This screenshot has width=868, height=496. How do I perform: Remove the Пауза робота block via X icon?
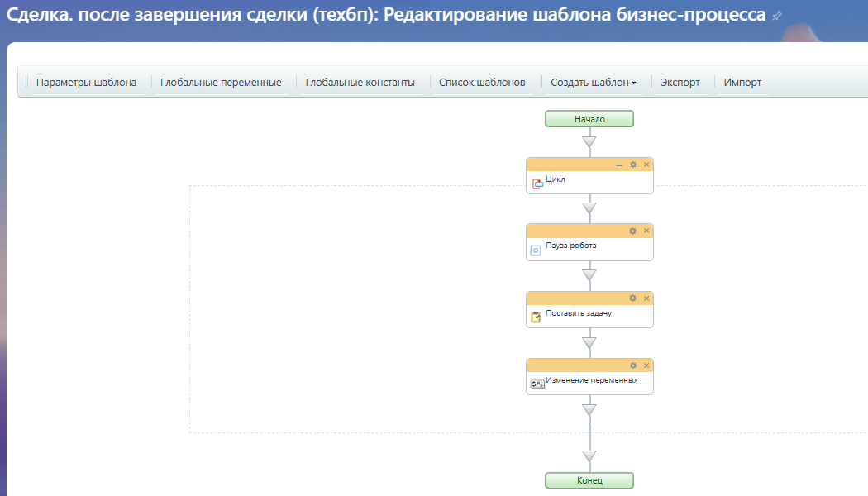pos(646,231)
